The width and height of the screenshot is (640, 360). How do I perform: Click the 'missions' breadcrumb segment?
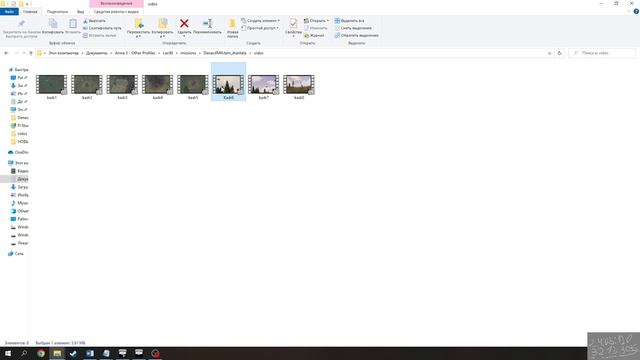188,53
